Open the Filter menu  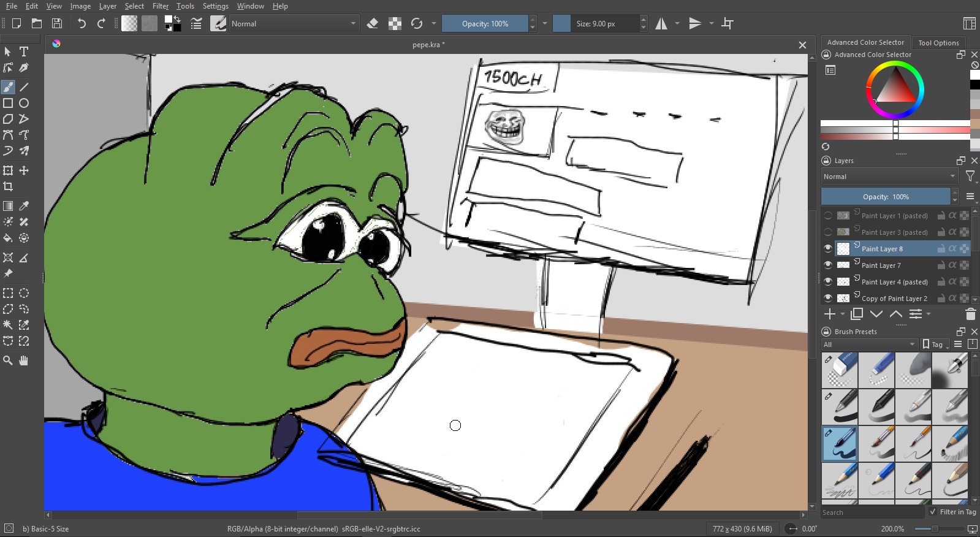160,6
